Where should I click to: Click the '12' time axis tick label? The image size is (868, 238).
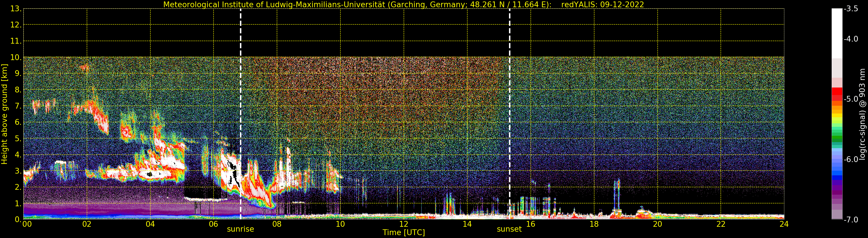[404, 224]
